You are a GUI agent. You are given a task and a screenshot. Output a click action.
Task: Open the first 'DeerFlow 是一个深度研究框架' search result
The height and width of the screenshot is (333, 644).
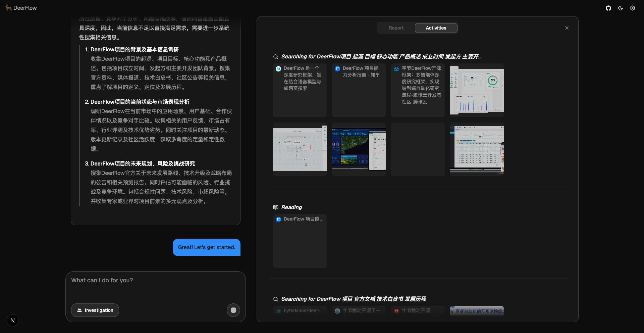pos(300,90)
